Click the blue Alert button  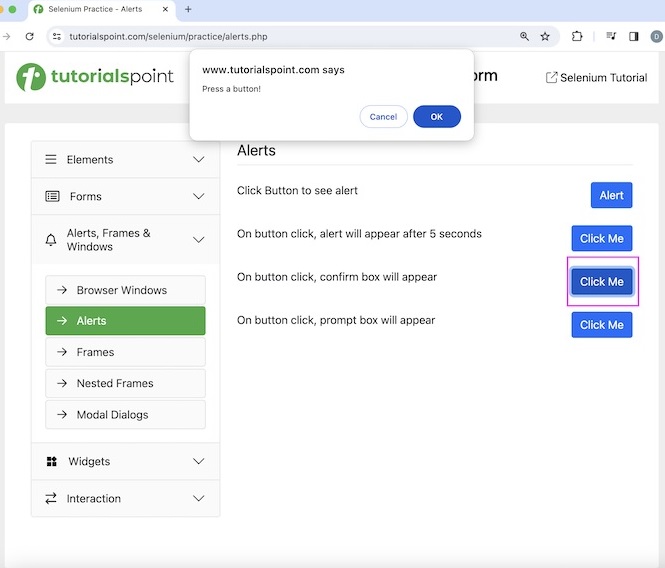pos(611,195)
